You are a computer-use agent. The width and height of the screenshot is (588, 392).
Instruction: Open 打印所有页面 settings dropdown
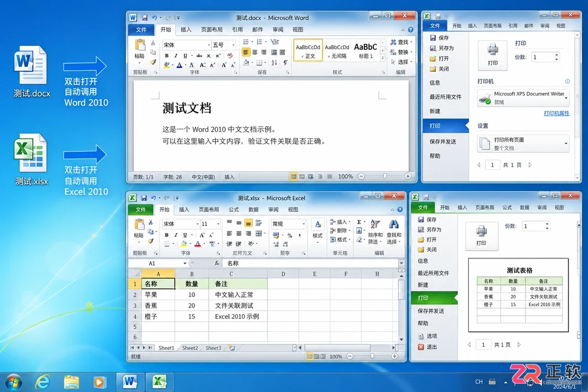tap(523, 144)
